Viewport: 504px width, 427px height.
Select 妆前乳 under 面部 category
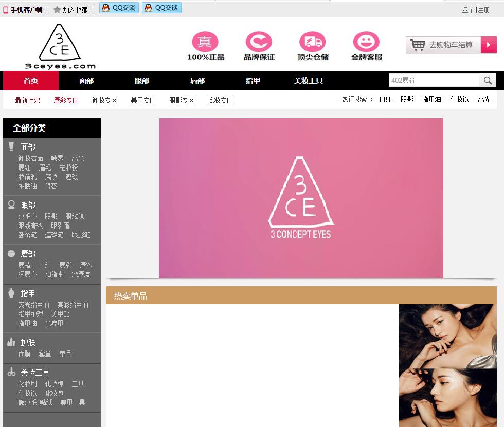28,177
